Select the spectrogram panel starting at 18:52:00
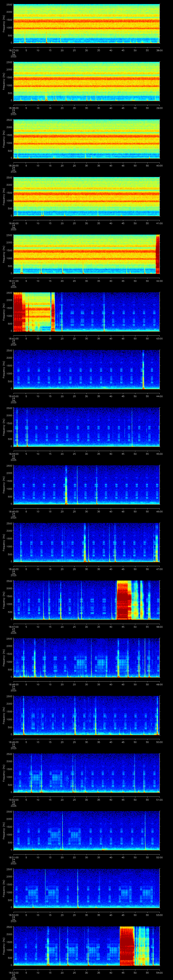This screenshot has height=980, width=173. pyautogui.click(x=86, y=888)
